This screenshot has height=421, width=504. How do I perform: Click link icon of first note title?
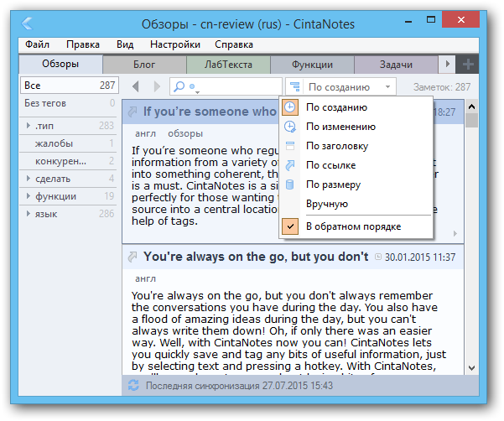pyautogui.click(x=132, y=112)
